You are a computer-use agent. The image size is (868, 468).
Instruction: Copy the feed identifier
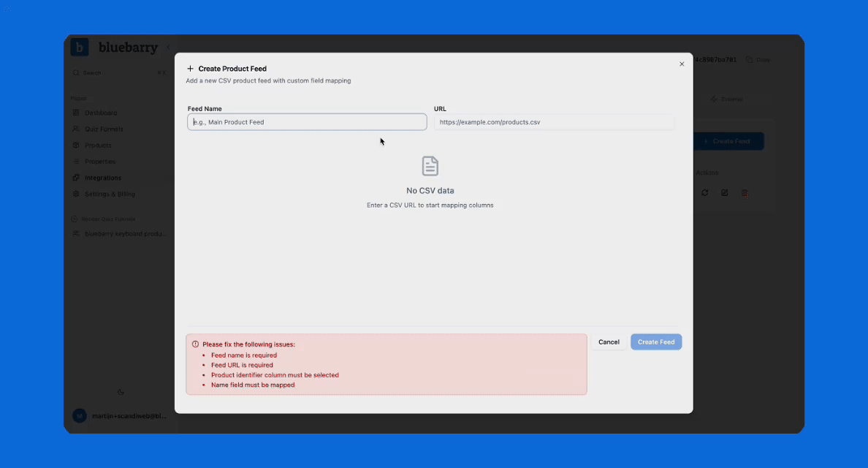click(758, 59)
